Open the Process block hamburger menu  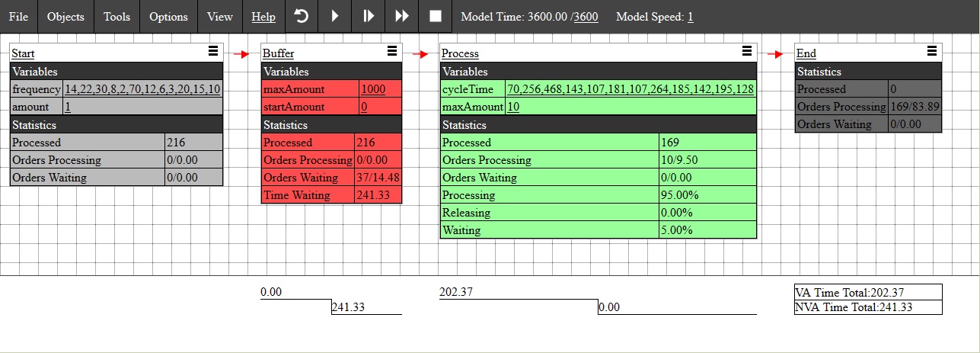click(747, 51)
